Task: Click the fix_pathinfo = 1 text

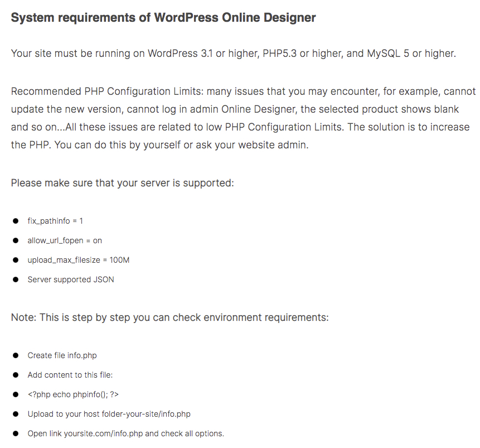Action: coord(55,221)
